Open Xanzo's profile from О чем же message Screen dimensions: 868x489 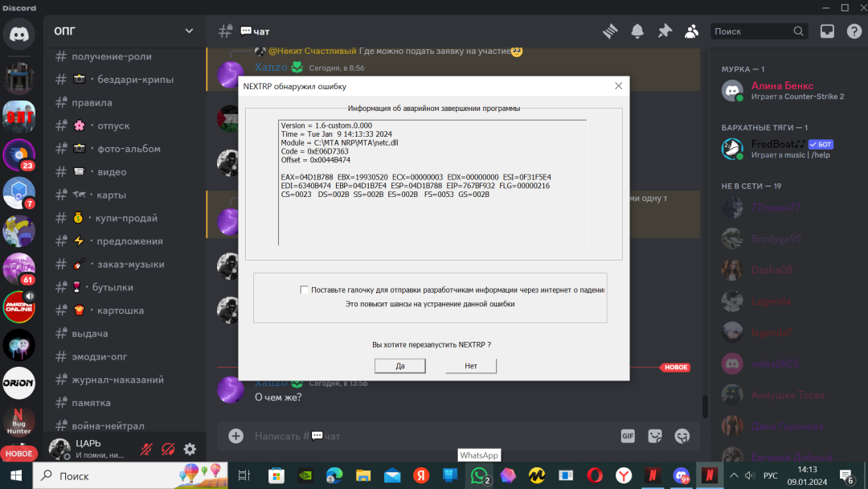click(x=231, y=389)
